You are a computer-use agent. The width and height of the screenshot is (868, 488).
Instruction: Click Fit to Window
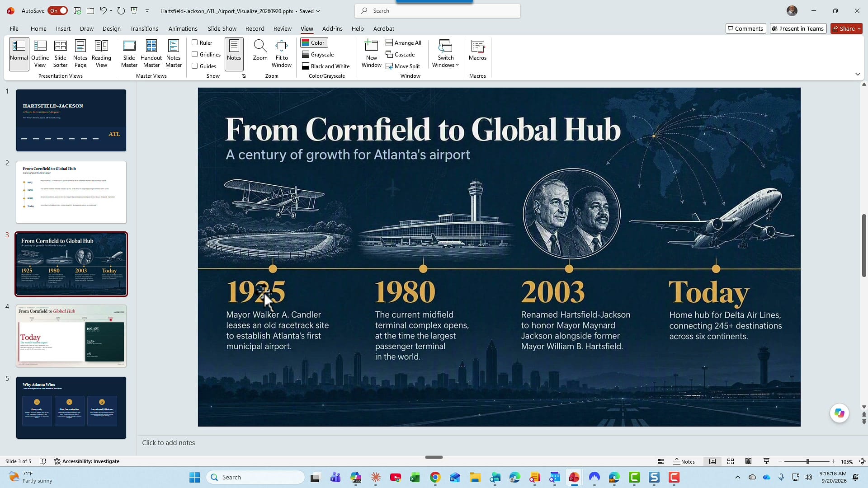coord(281,54)
